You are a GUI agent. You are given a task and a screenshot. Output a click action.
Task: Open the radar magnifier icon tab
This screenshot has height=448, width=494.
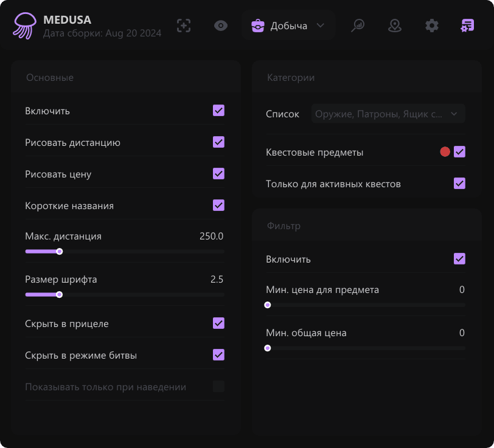pos(358,26)
